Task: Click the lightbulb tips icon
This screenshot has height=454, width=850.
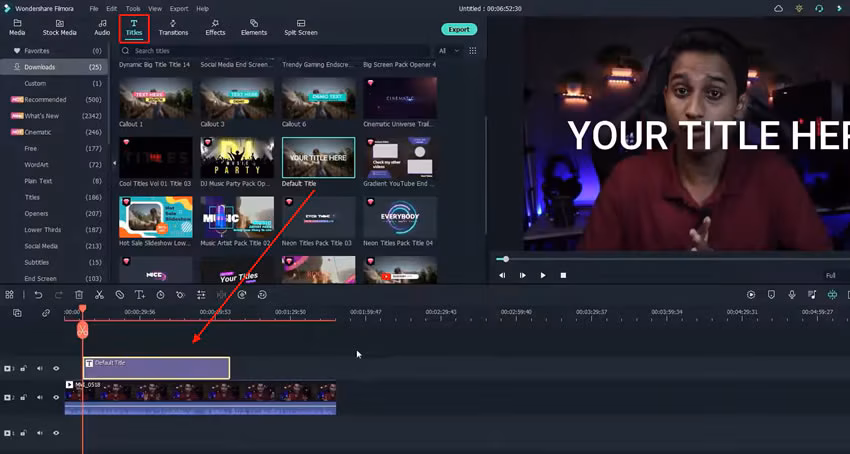Action: 799,9
